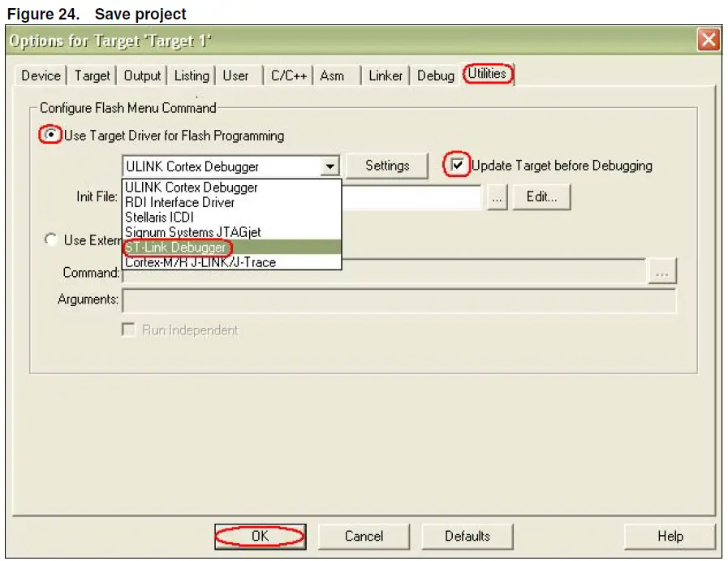Viewport: 728px width, 561px height.
Task: Switch to the Device tab
Action: point(40,75)
